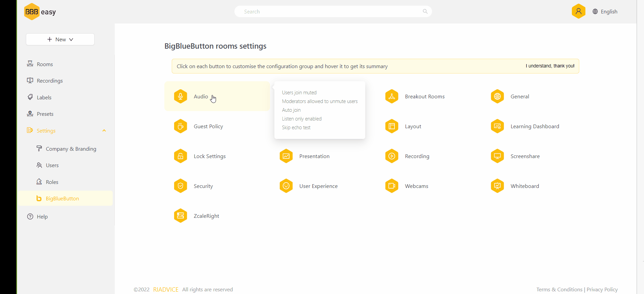Click 'Skip echo test' summary text
Viewport: 644px width, 294px height.
[296, 128]
